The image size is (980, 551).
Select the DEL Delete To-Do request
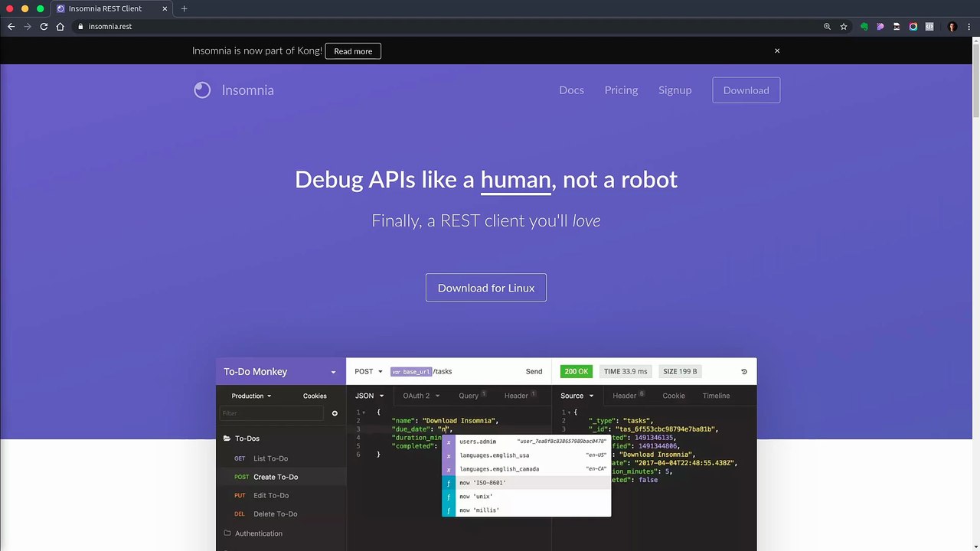281,514
